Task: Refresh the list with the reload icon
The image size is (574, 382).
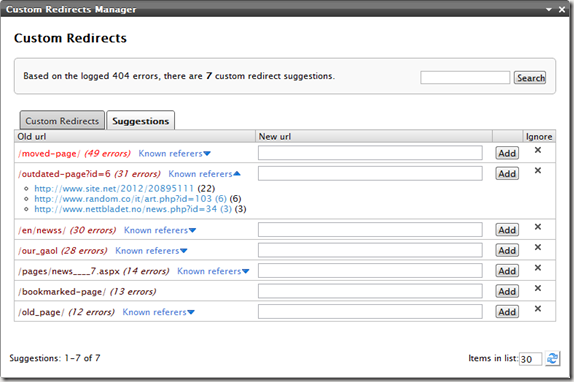Action: (552, 358)
